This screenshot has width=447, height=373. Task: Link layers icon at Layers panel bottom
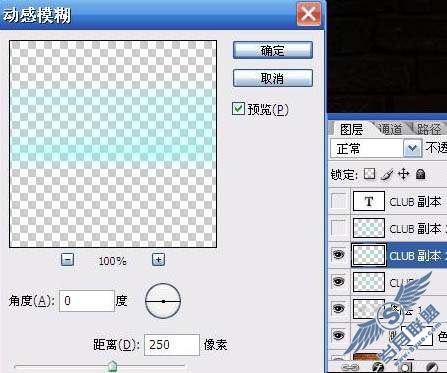(x=350, y=368)
